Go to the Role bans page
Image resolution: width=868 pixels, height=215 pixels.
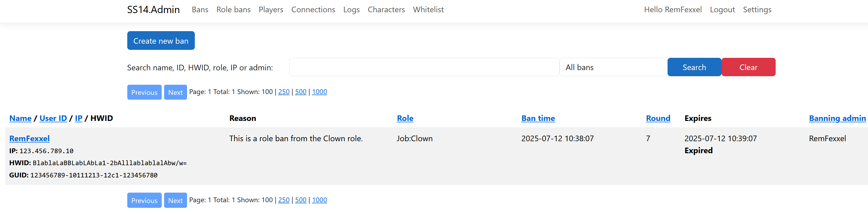click(233, 9)
